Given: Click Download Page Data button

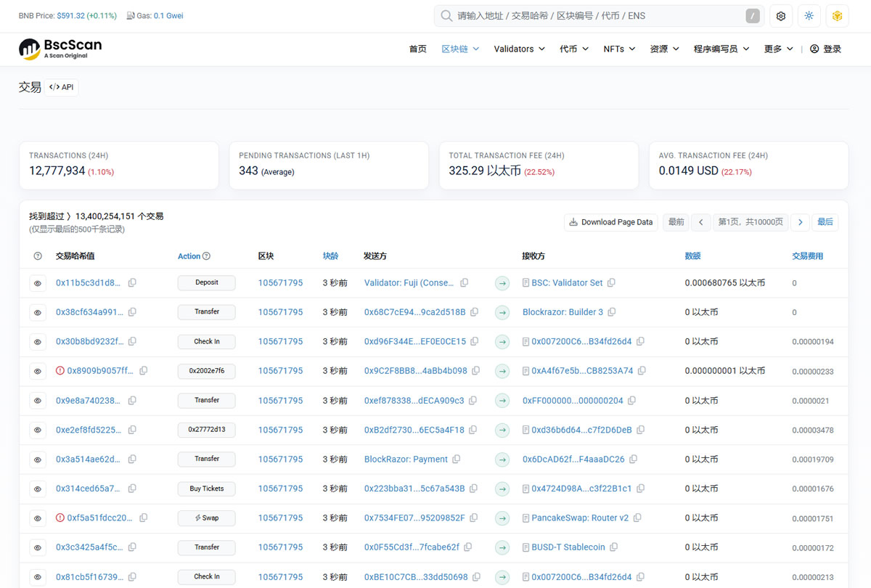Looking at the screenshot, I should (611, 222).
